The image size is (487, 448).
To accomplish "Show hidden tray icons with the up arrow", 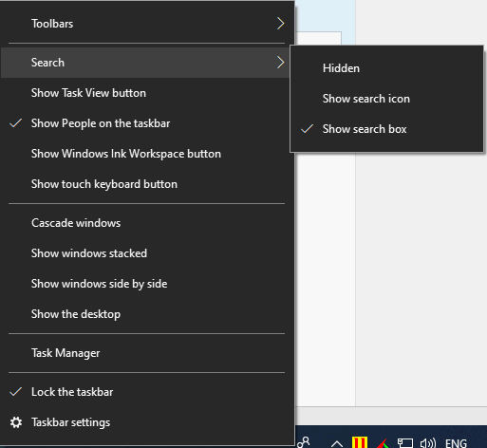I will tap(337, 443).
